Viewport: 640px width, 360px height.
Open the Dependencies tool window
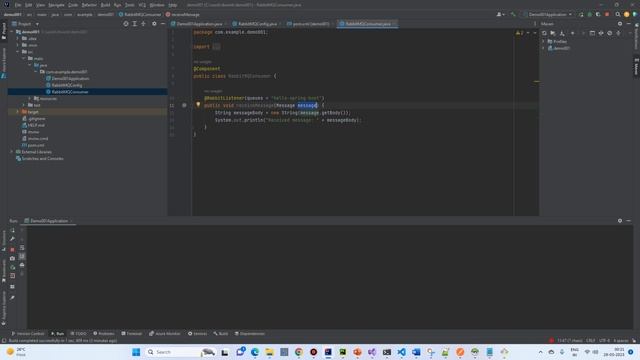[249, 333]
